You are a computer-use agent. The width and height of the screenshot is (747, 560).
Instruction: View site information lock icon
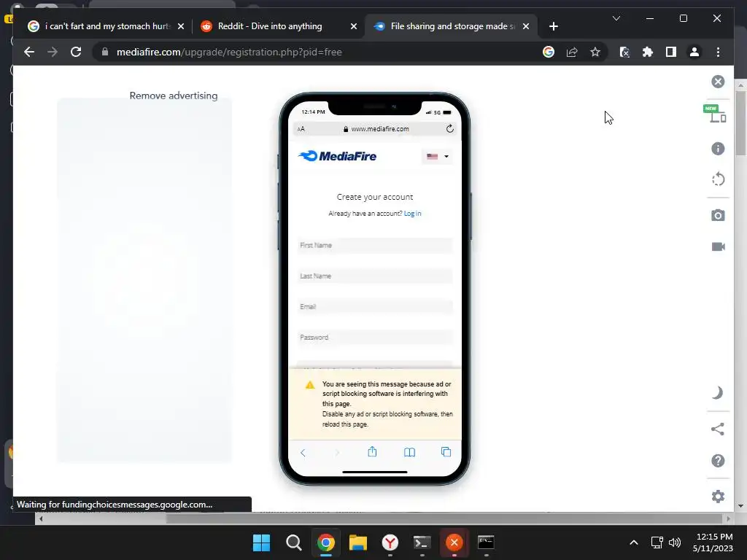pos(105,52)
